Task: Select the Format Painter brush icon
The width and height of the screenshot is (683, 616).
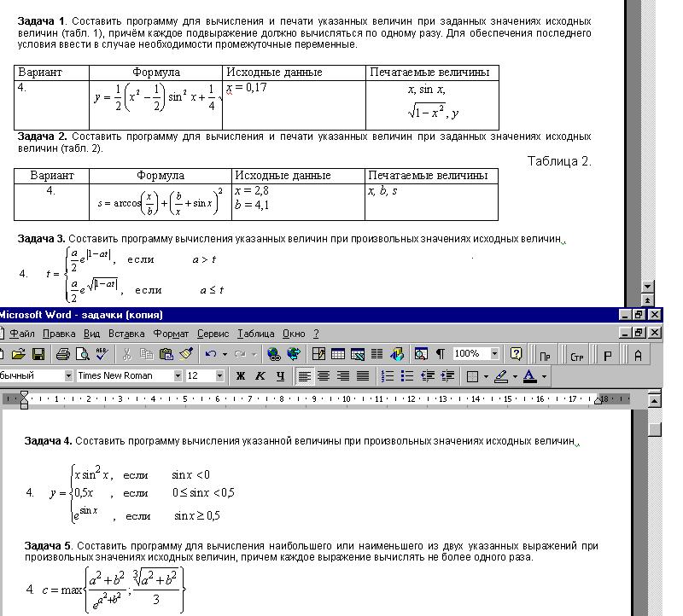Action: tap(186, 354)
